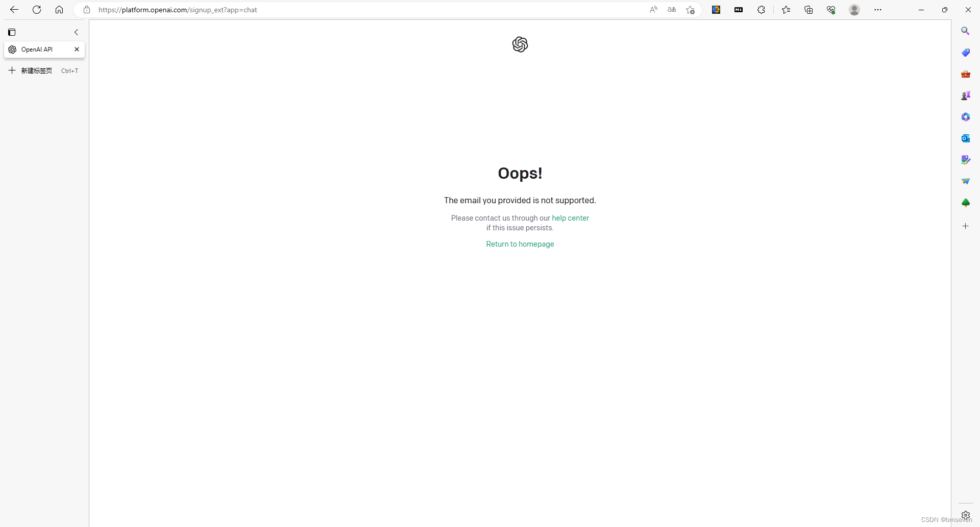Open sidebar Designer pen icon
The width and height of the screenshot is (980, 527).
click(x=965, y=160)
